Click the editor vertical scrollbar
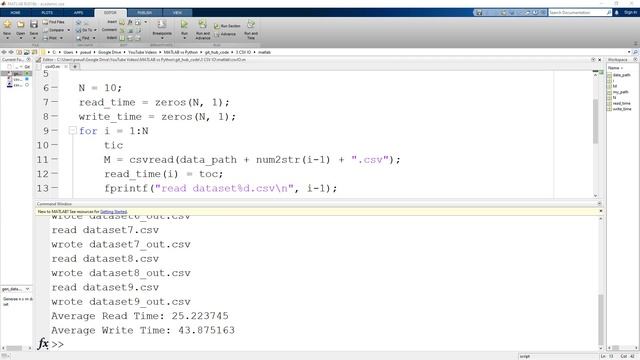This screenshot has width=640, height=360. (x=596, y=120)
